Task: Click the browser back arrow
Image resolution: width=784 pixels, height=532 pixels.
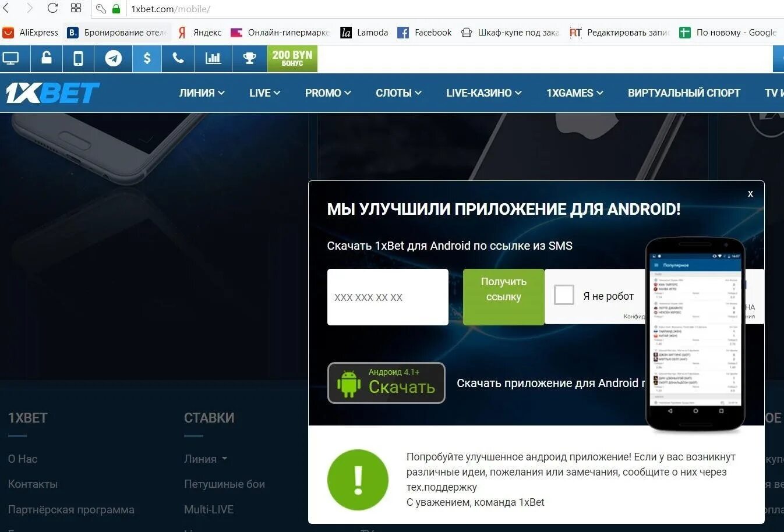Action: (x=5, y=8)
